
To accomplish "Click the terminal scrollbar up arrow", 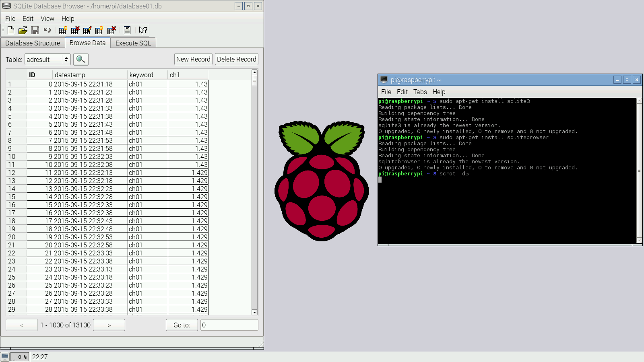I will click(x=639, y=101).
